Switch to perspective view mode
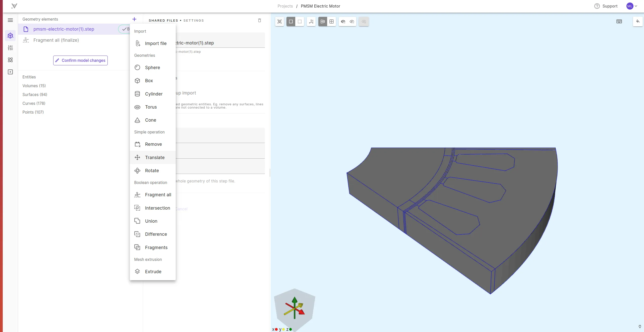This screenshot has height=332, width=644. pos(323,22)
